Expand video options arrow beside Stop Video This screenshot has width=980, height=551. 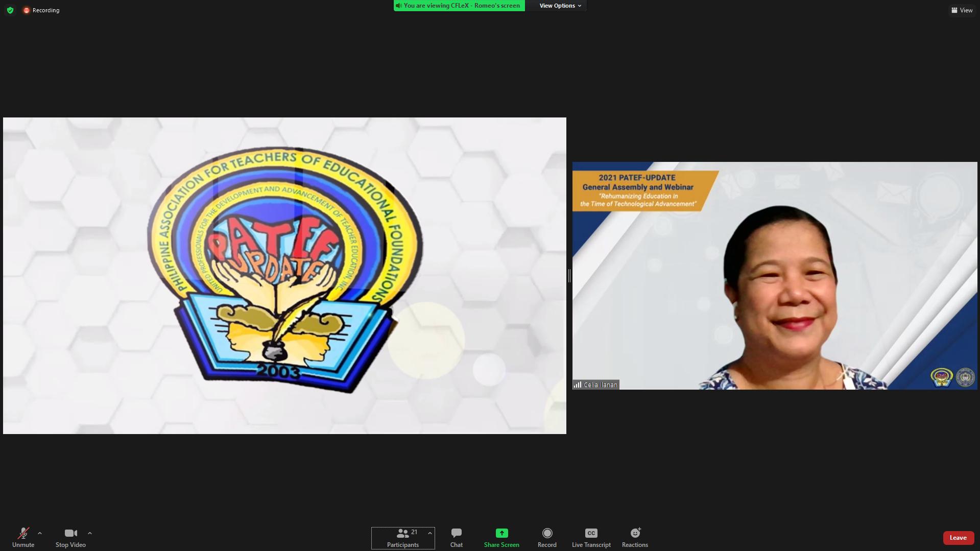click(90, 533)
